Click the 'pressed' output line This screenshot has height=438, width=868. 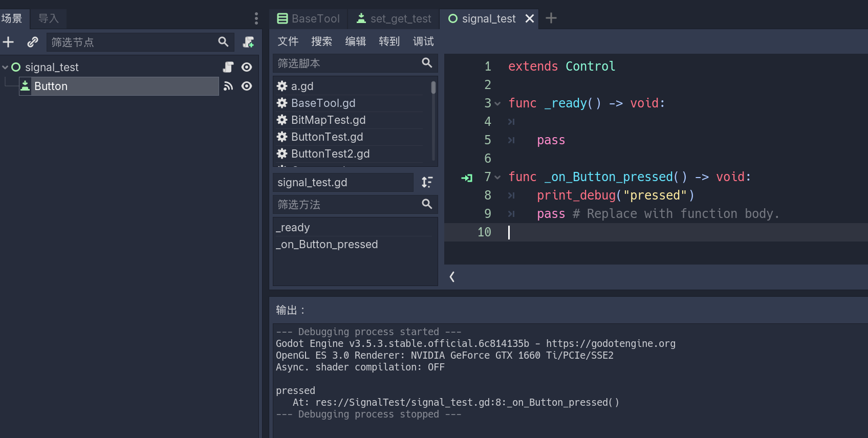click(295, 390)
